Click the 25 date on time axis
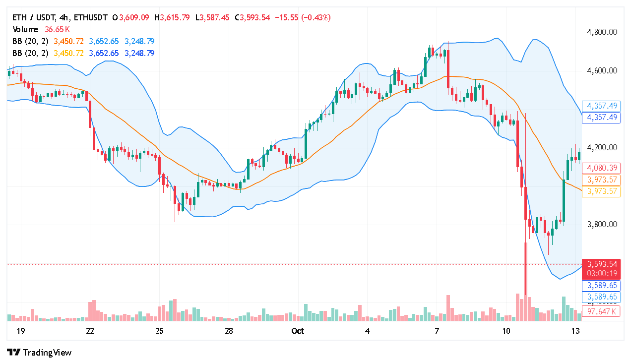Screen dimensions: 631x364 (159, 331)
